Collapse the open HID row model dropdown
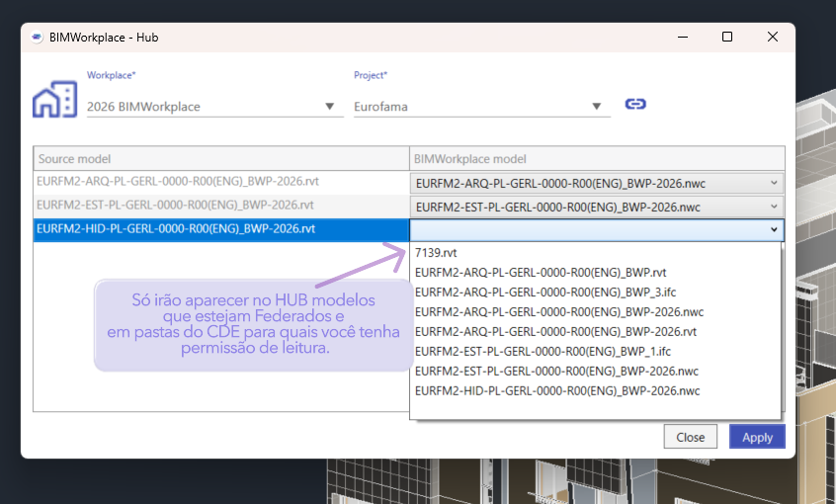The image size is (836, 504). coord(597,230)
